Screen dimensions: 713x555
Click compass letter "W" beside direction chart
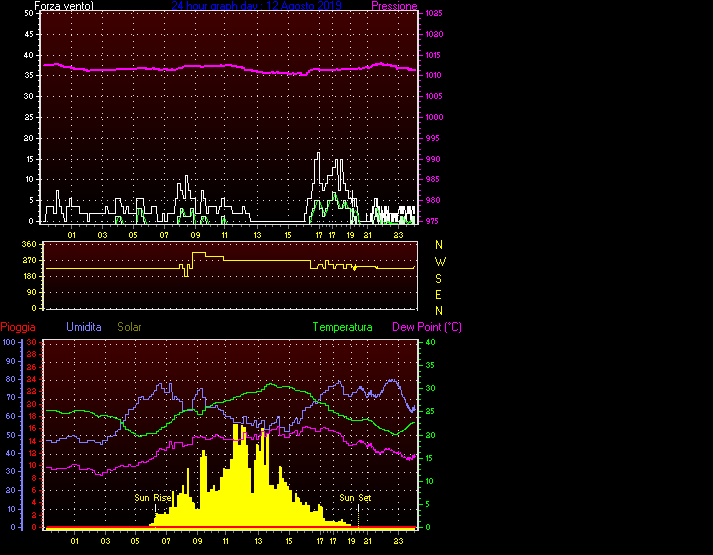(x=440, y=262)
